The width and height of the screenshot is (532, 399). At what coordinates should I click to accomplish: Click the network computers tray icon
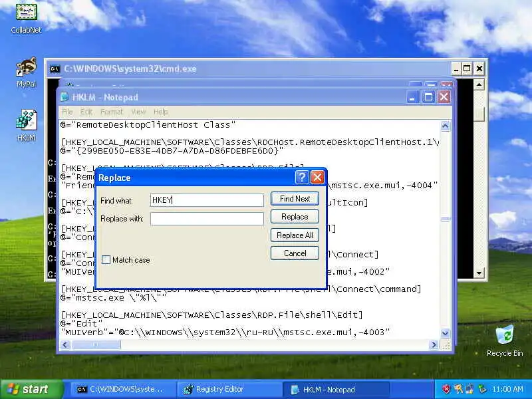pos(469,389)
